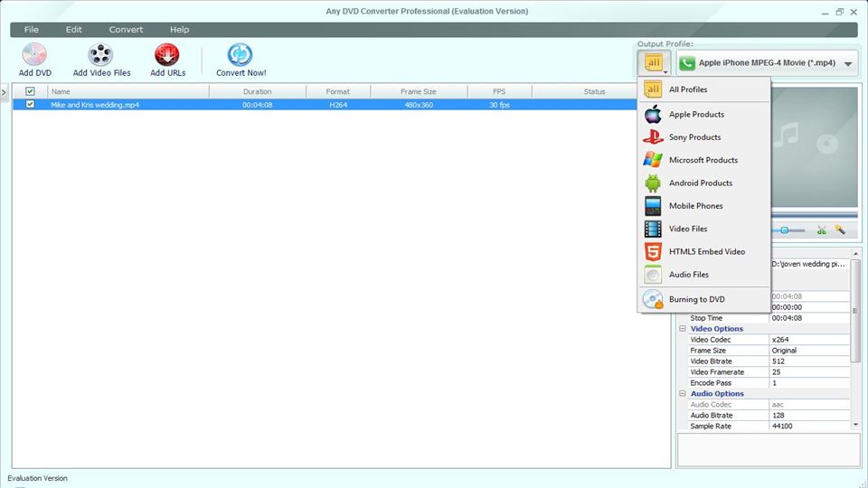Choose Mobile Phones category
Image resolution: width=868 pixels, height=488 pixels.
[x=704, y=206]
